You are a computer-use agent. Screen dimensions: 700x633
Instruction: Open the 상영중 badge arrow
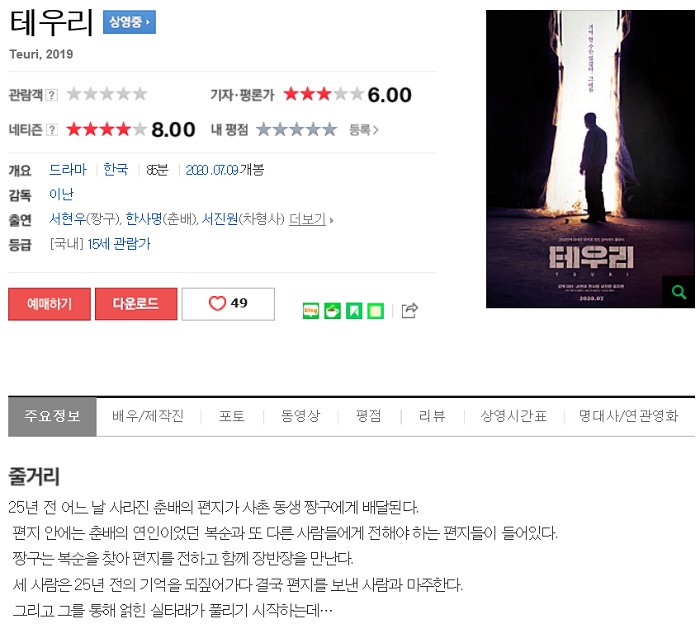pyautogui.click(x=129, y=22)
